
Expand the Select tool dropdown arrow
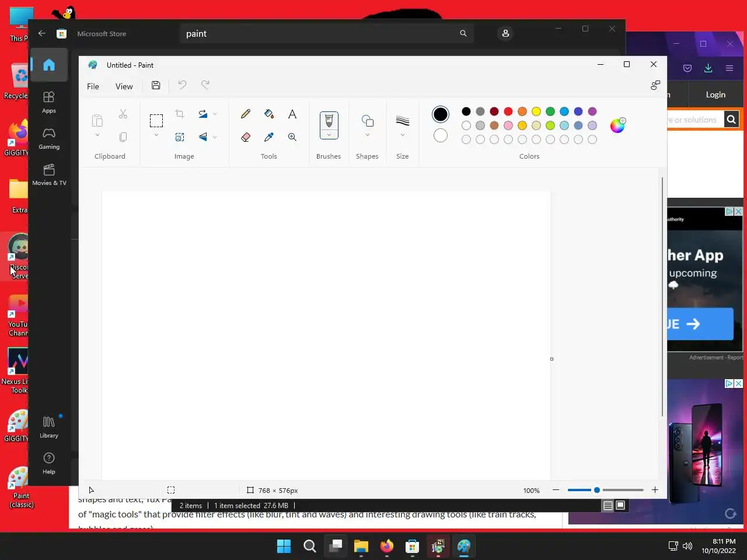pyautogui.click(x=156, y=135)
